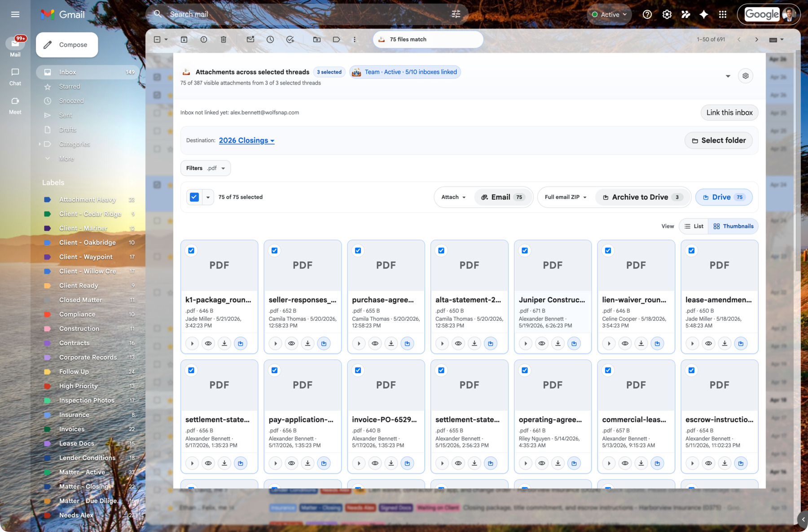808x532 pixels.
Task: Click the Delete trash icon
Action: (224, 39)
